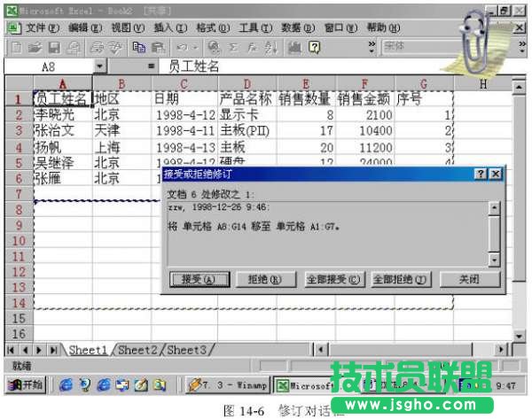Click the worksheet vertical scroll down arrow
Image resolution: width=532 pixels, height=419 pixels.
[x=519, y=336]
